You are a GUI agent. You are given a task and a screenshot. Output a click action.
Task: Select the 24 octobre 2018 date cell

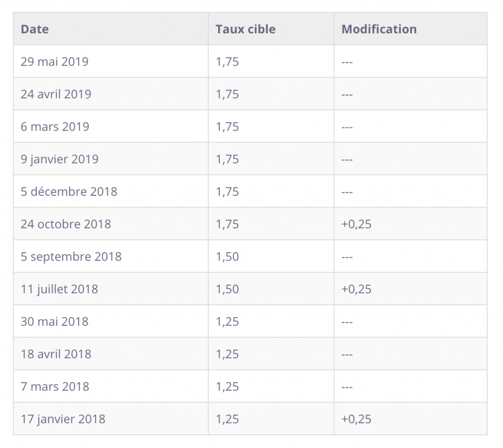click(x=66, y=224)
